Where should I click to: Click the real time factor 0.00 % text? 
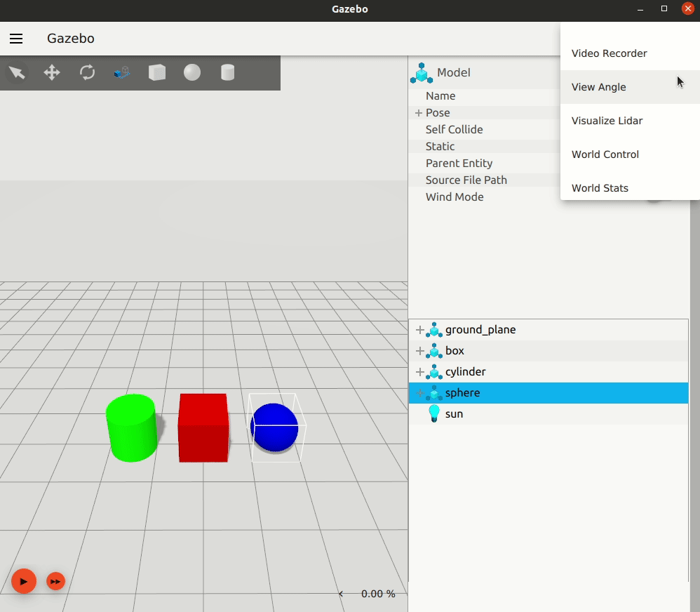tap(378, 594)
